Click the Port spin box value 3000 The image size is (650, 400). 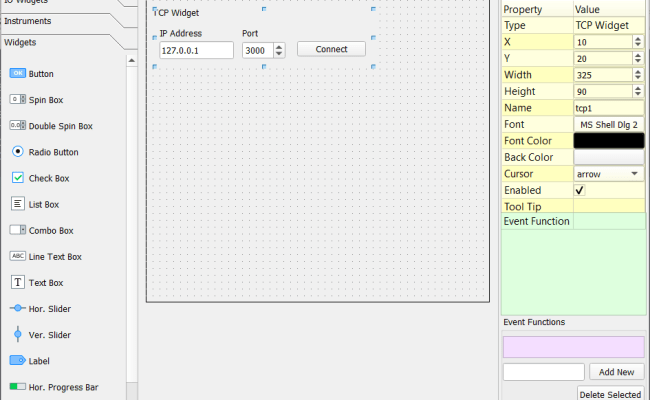258,51
